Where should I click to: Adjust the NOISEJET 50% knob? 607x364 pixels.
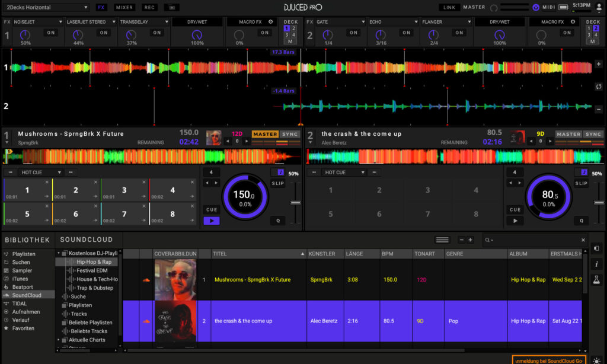pos(25,35)
